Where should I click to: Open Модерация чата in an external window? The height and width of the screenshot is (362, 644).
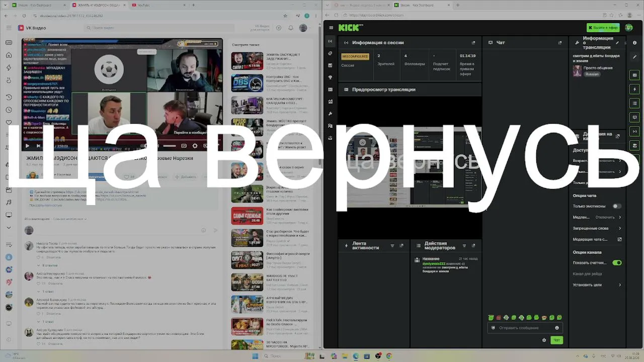point(619,239)
